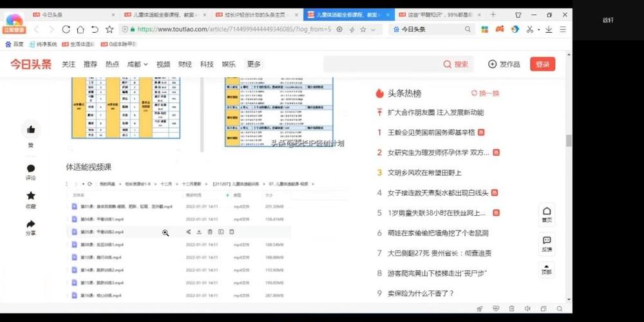Expand the screenshot tool dropdown arrow
This screenshot has height=322, width=644.
pyautogui.click(x=538, y=30)
